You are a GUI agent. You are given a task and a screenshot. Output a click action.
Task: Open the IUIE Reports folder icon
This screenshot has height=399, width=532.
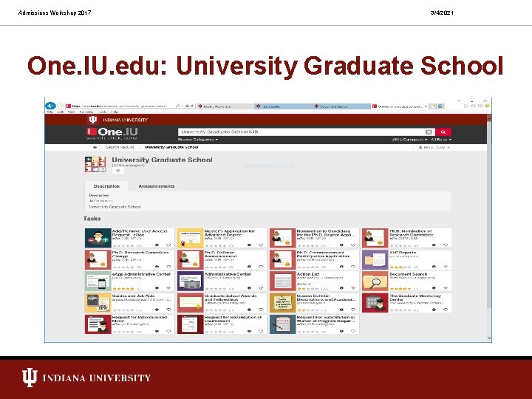point(375,259)
